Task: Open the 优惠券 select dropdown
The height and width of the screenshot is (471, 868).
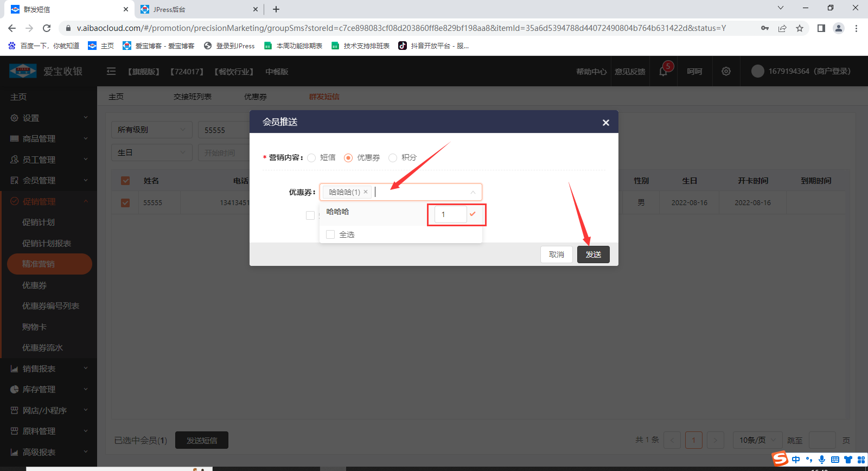Action: pyautogui.click(x=401, y=192)
